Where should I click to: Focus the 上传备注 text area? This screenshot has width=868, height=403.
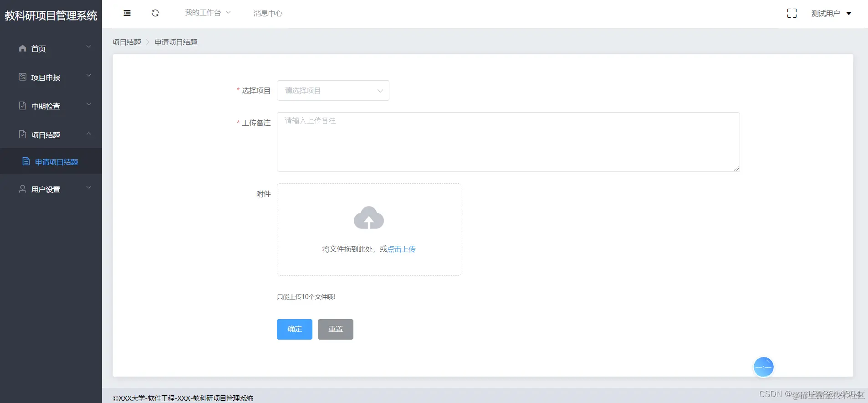click(508, 142)
